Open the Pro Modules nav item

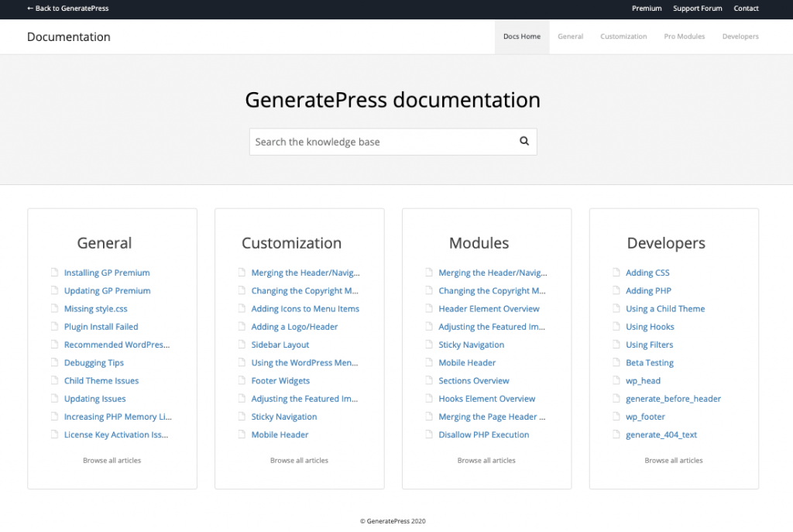(685, 36)
